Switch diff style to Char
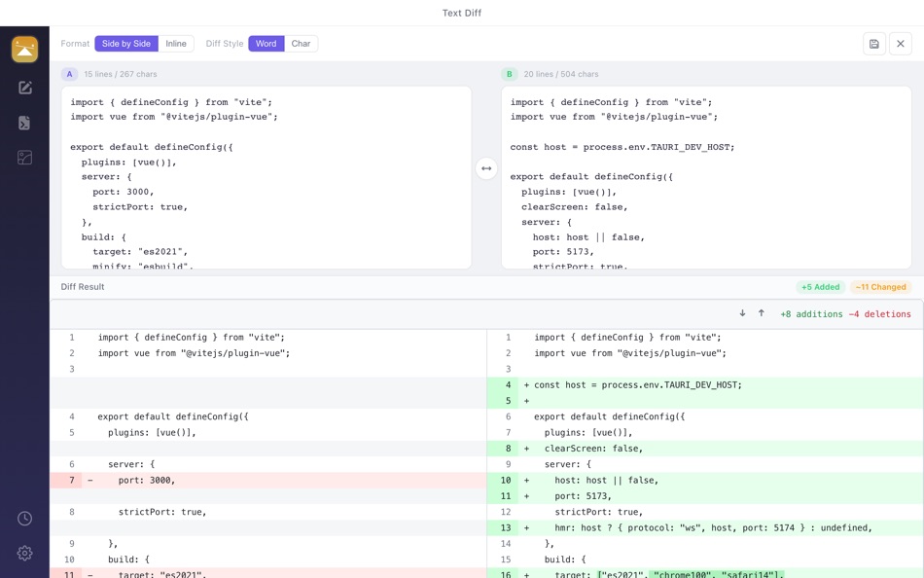This screenshot has height=578, width=924. pos(301,44)
